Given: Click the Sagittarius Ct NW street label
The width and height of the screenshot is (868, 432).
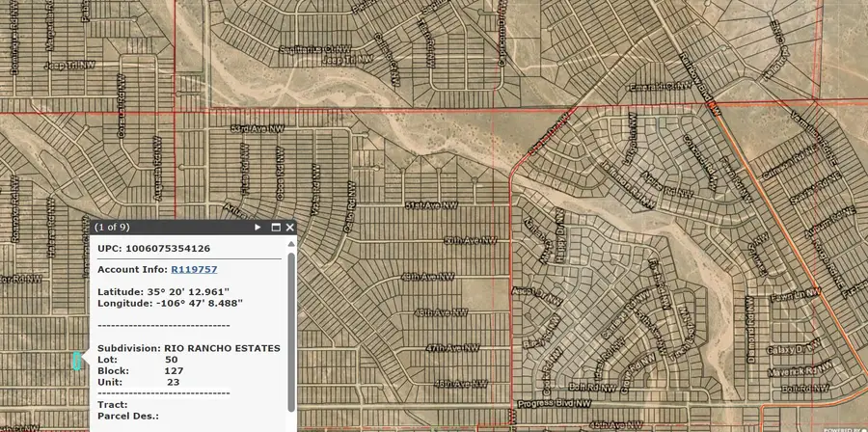Looking at the screenshot, I should click(x=317, y=50).
